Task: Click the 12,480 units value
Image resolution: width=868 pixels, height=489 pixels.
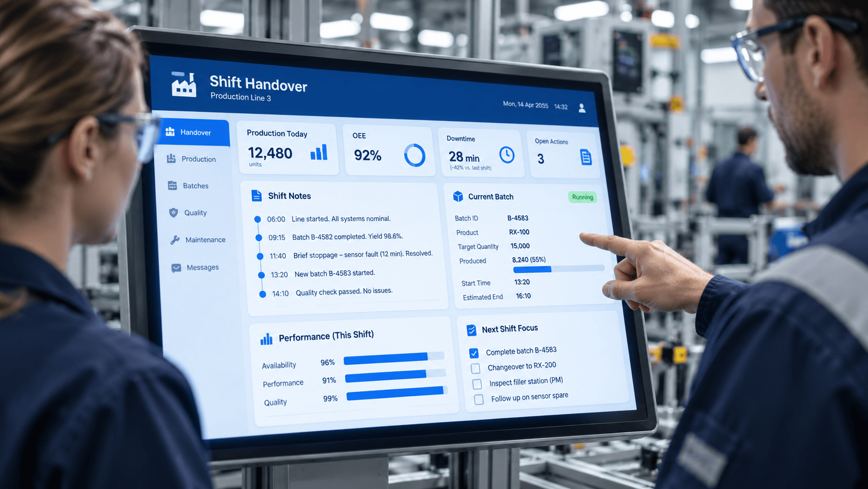Action: point(270,153)
